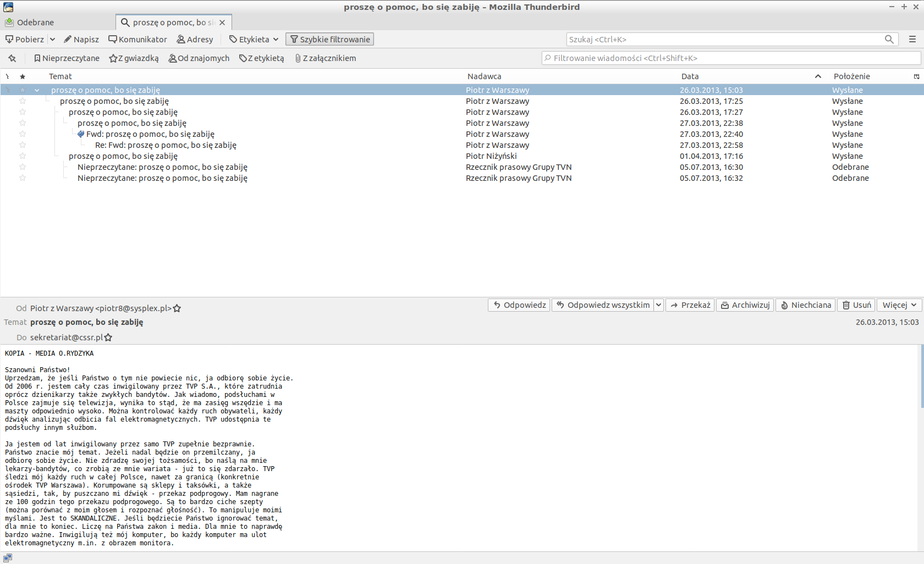This screenshot has width=924, height=564.
Task: Star the message dated 05.07.2013, 16:32
Action: pyautogui.click(x=23, y=178)
